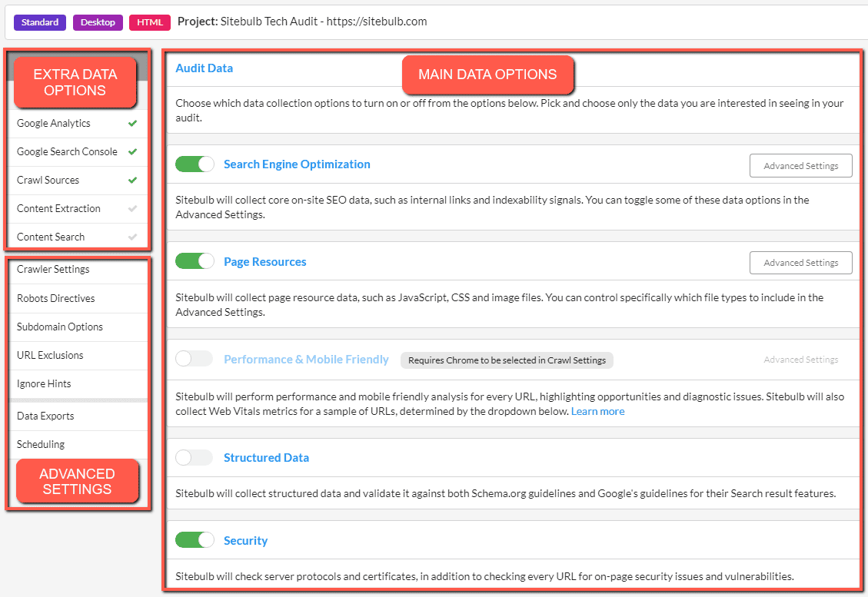This screenshot has height=597, width=868.
Task: Go to URL Exclusions
Action: point(78,355)
